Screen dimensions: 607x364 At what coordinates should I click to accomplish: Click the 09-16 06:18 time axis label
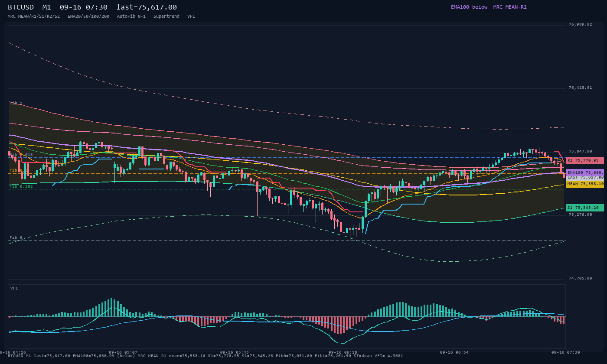343,352
